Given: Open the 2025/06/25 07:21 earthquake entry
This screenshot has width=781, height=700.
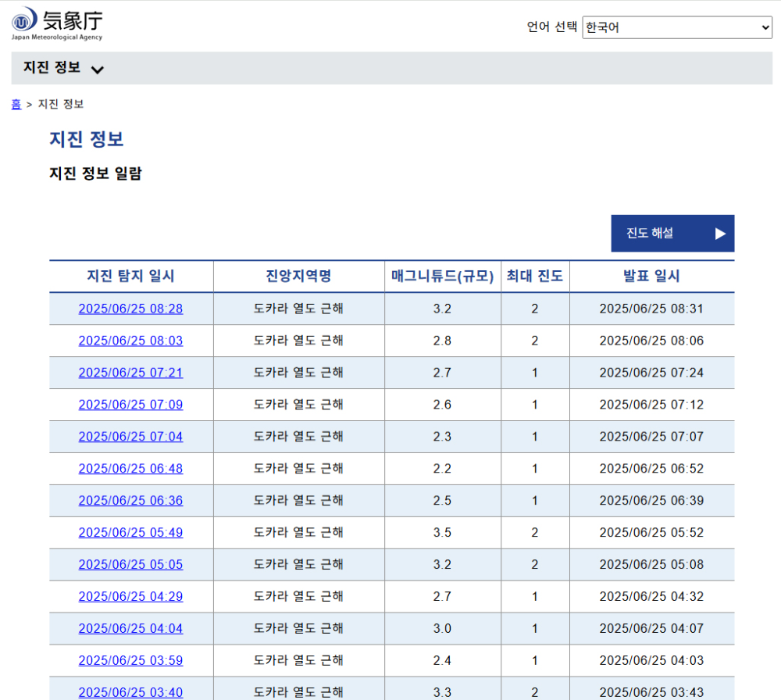Looking at the screenshot, I should (130, 373).
